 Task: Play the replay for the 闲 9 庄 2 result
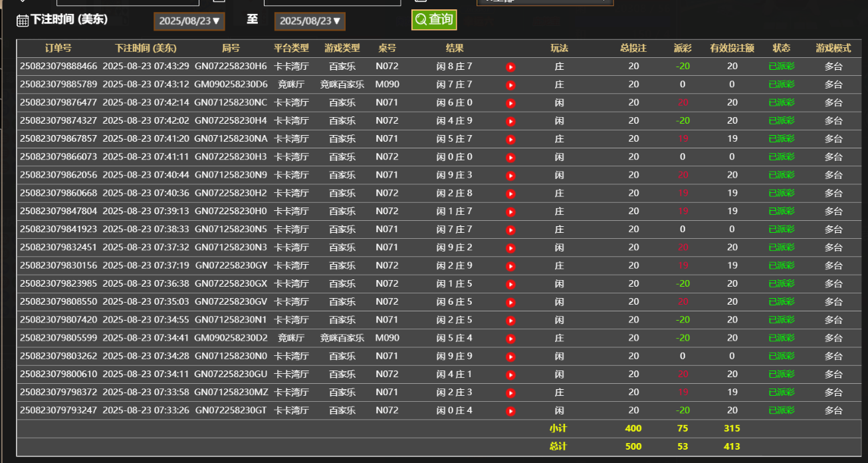tap(510, 247)
